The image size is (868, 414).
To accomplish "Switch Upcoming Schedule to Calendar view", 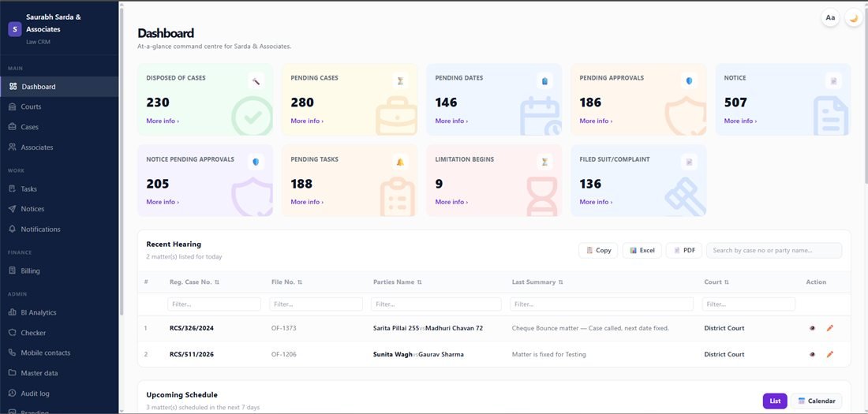I will [817, 401].
